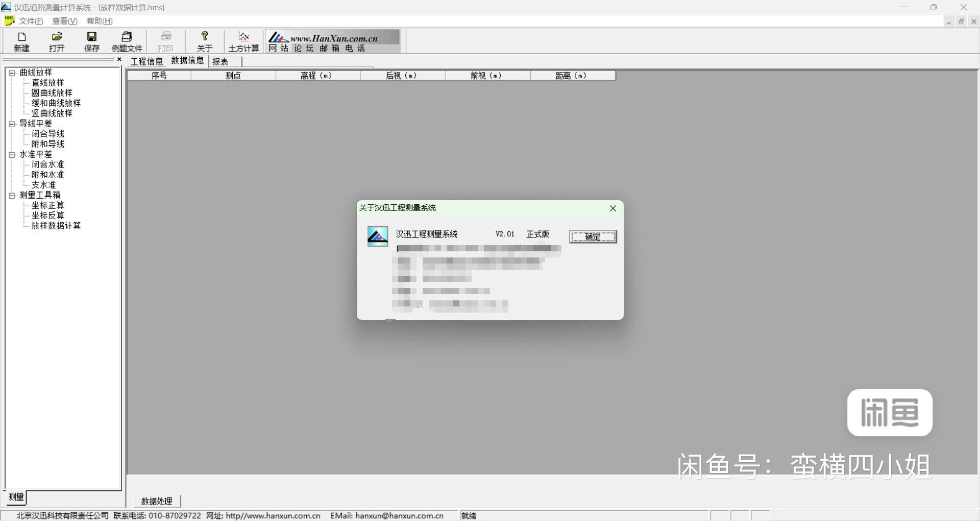This screenshot has width=980, height=521.
Task: Click 联系电话: 010-87029722 in status bar
Action: click(157, 516)
